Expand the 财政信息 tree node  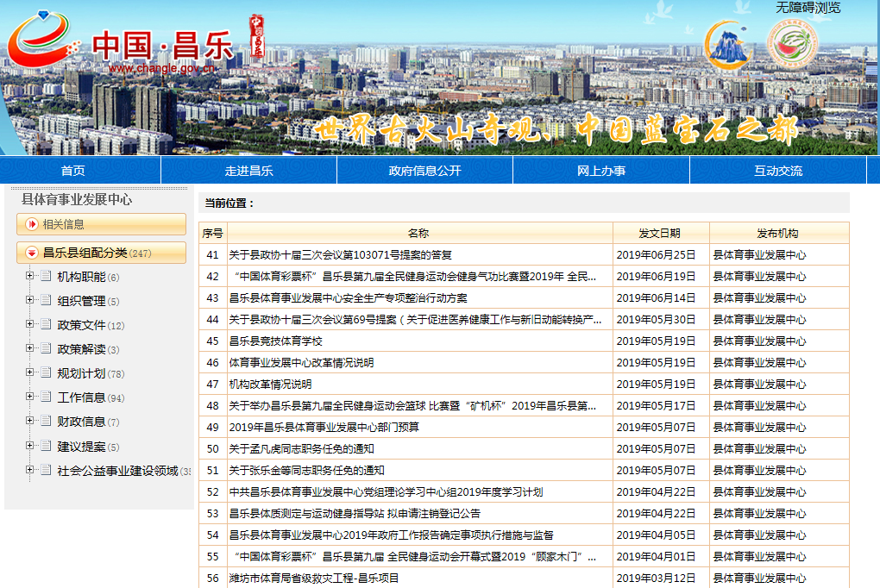30,422
